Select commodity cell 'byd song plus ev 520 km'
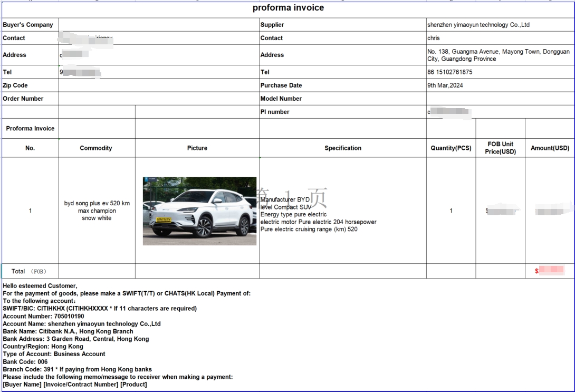The image size is (575, 392). coord(97,211)
